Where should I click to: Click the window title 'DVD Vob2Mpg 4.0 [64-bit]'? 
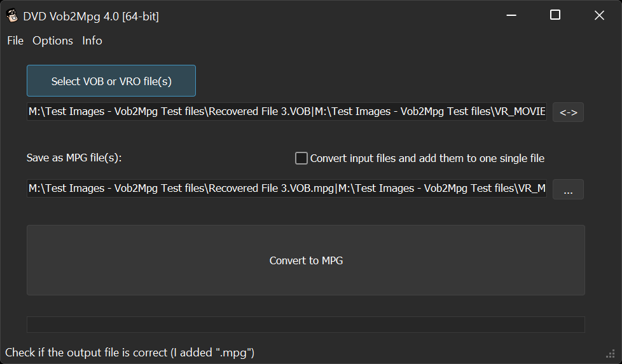pos(91,17)
